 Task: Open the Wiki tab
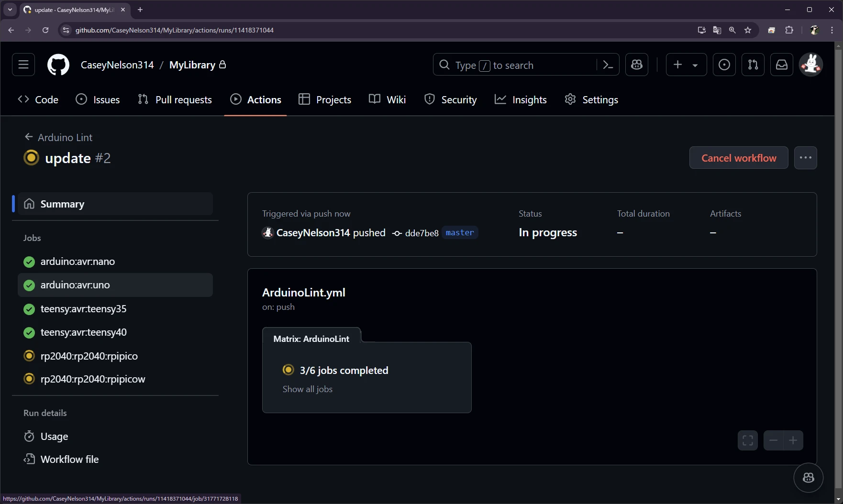pyautogui.click(x=388, y=99)
